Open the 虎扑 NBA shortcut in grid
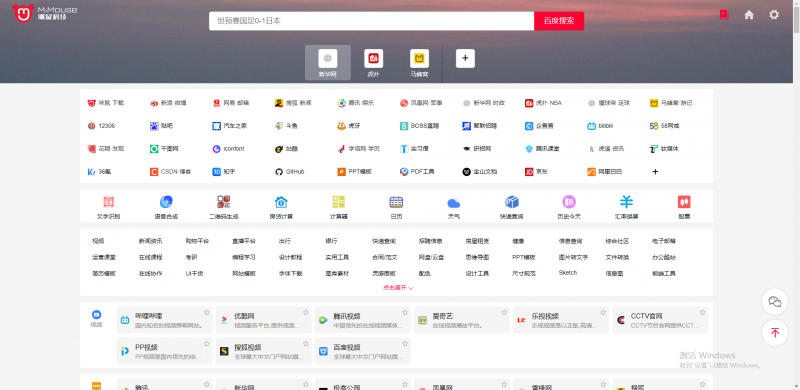 tap(543, 103)
